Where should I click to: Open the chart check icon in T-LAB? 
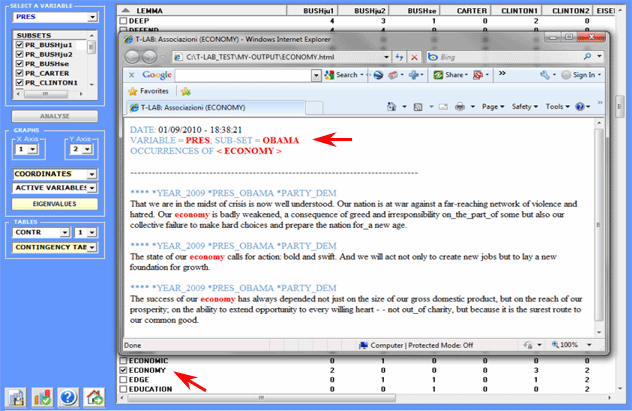[42, 398]
